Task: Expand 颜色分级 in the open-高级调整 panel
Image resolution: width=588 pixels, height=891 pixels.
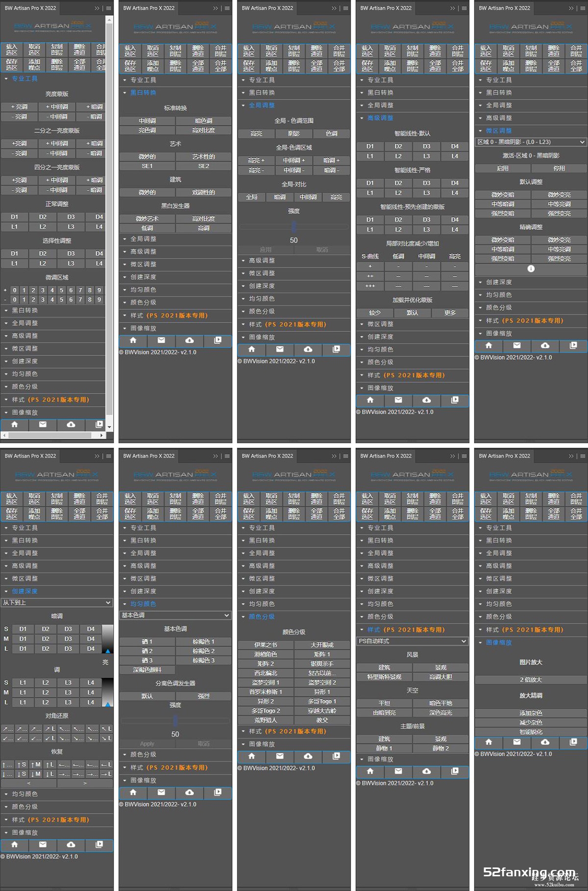Action: [x=413, y=362]
